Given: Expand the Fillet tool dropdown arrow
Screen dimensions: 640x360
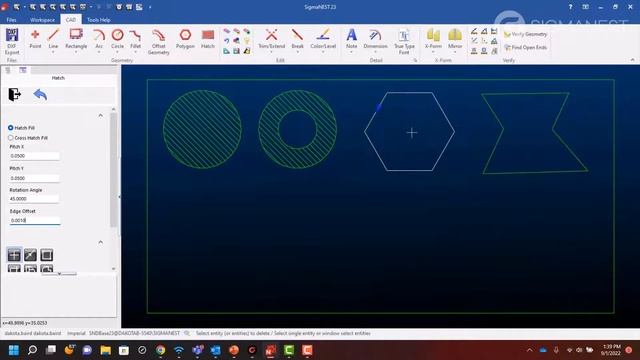Looking at the screenshot, I should (136, 52).
